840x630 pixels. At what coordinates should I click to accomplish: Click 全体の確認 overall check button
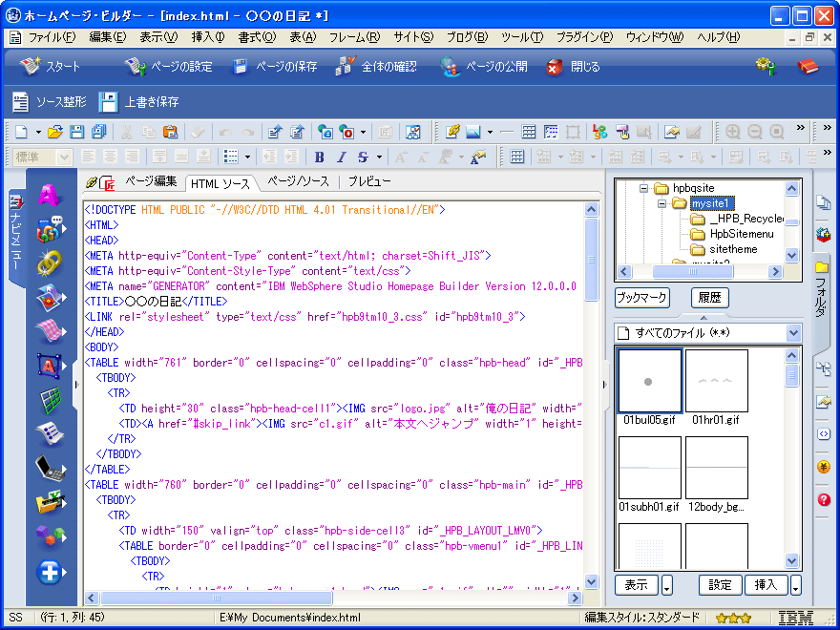point(376,67)
